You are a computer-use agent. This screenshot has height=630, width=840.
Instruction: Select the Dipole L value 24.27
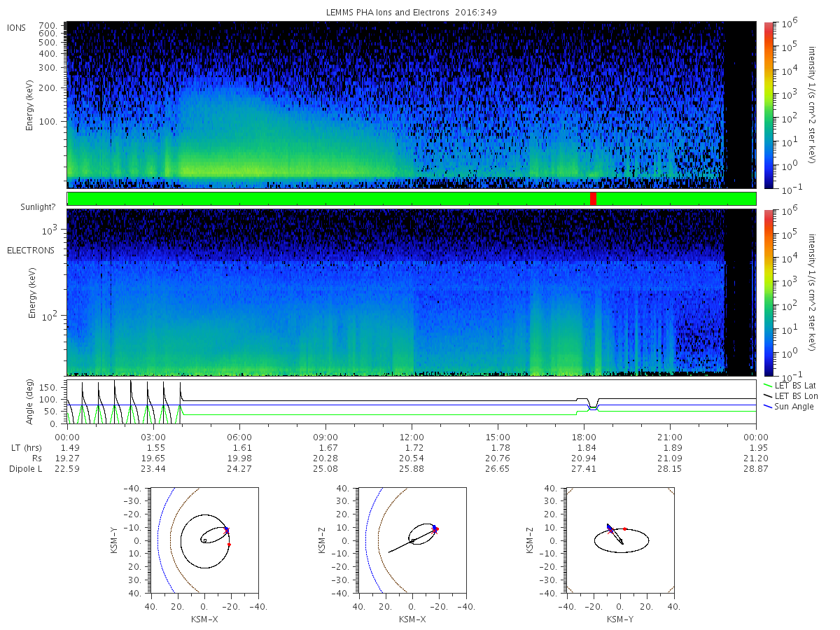pos(239,468)
